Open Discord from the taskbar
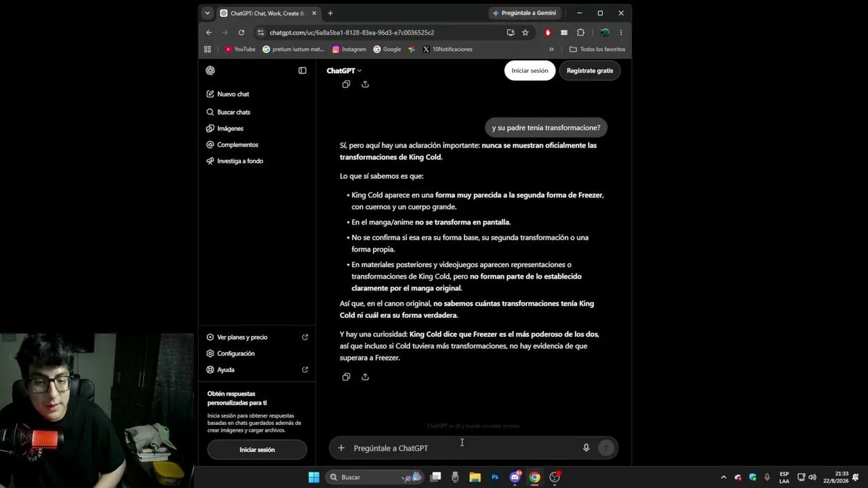This screenshot has width=868, height=488. coord(515,477)
